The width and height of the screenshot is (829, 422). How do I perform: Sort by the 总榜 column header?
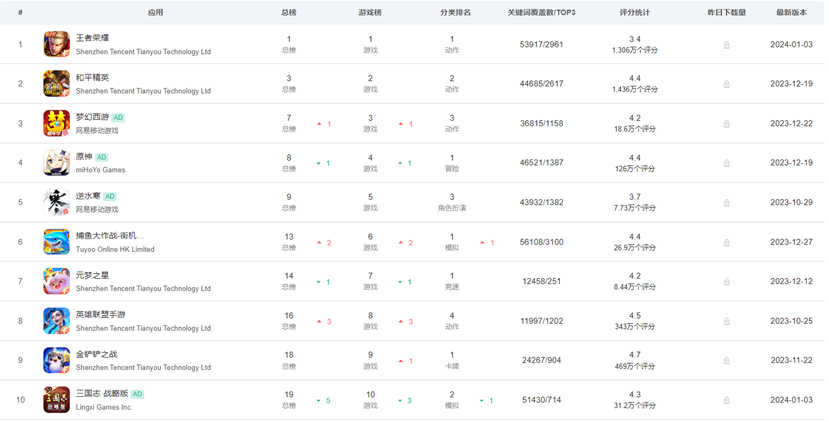[x=289, y=13]
